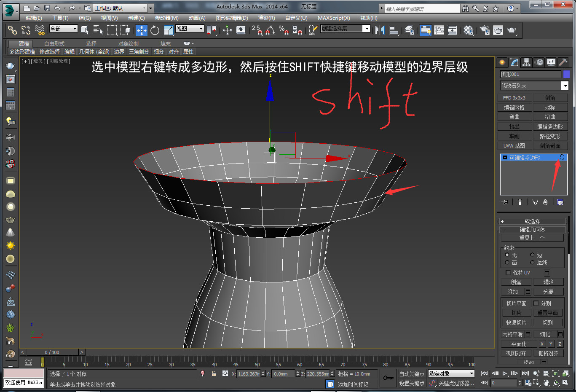Expand the 可编辑多边形 stack entry plus box
Viewport: 576px width, 392px height.
[x=505, y=158]
